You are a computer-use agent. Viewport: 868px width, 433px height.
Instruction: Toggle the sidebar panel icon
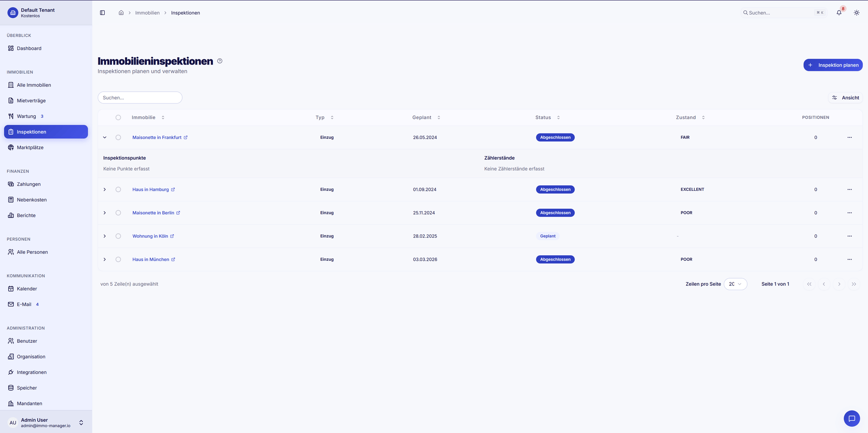pos(102,13)
